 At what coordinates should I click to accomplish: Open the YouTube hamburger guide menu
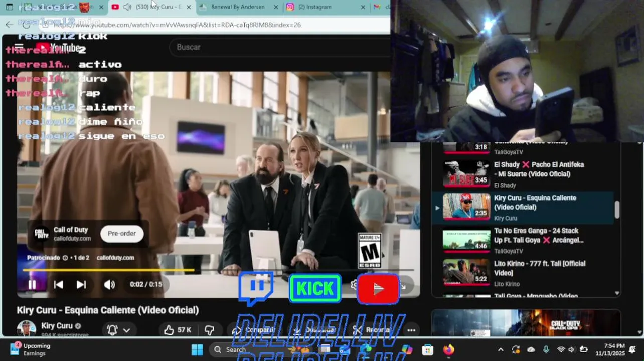point(19,48)
